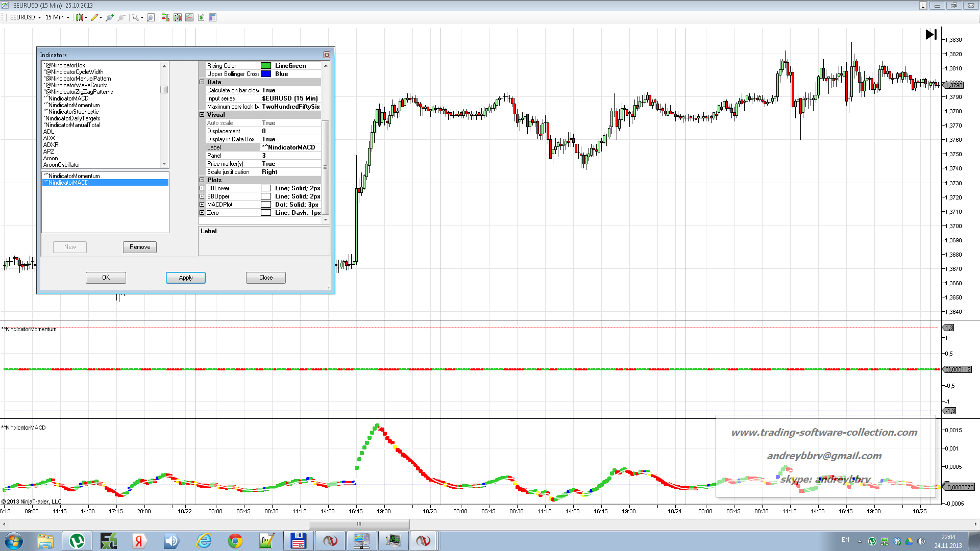Open the 15 Min interval dropdown

coord(57,17)
